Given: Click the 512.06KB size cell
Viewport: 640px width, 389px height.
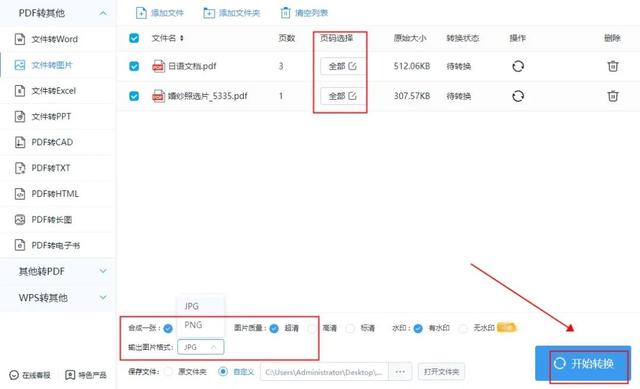Looking at the screenshot, I should (x=411, y=66).
